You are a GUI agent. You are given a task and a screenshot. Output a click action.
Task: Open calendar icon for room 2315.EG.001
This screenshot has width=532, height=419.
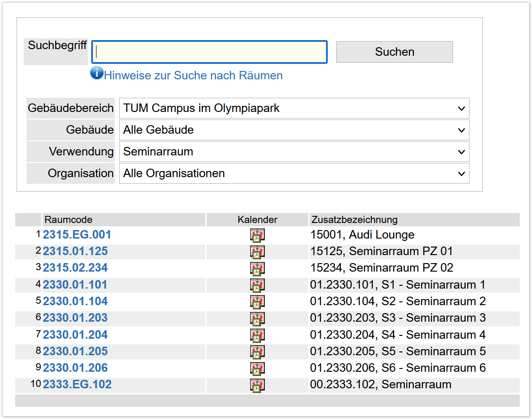point(257,235)
